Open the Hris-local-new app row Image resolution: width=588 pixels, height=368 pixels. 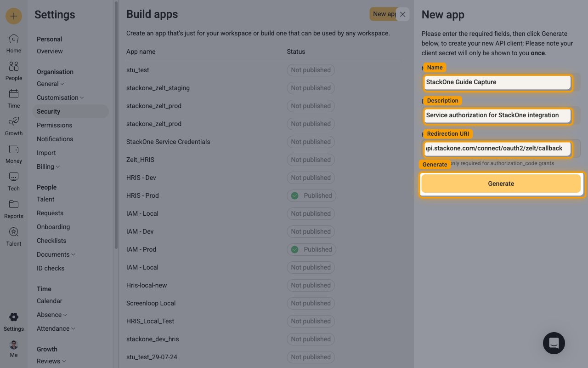(264, 285)
